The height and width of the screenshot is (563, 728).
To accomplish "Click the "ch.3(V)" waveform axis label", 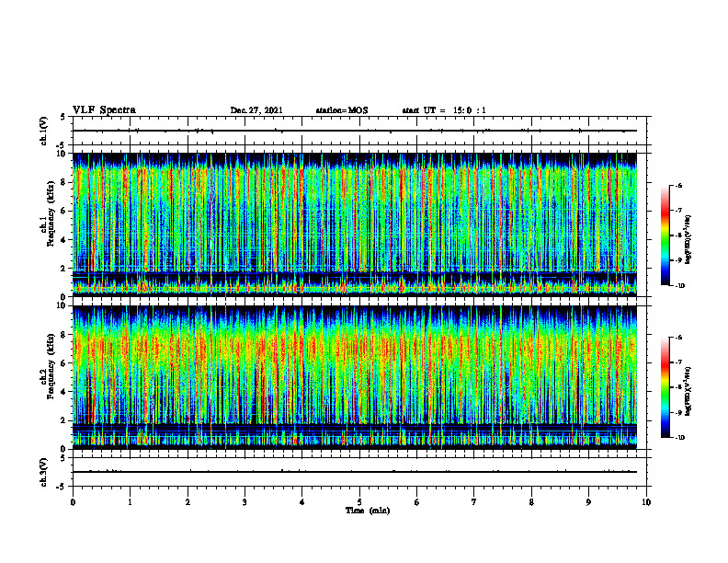I will pyautogui.click(x=44, y=472).
